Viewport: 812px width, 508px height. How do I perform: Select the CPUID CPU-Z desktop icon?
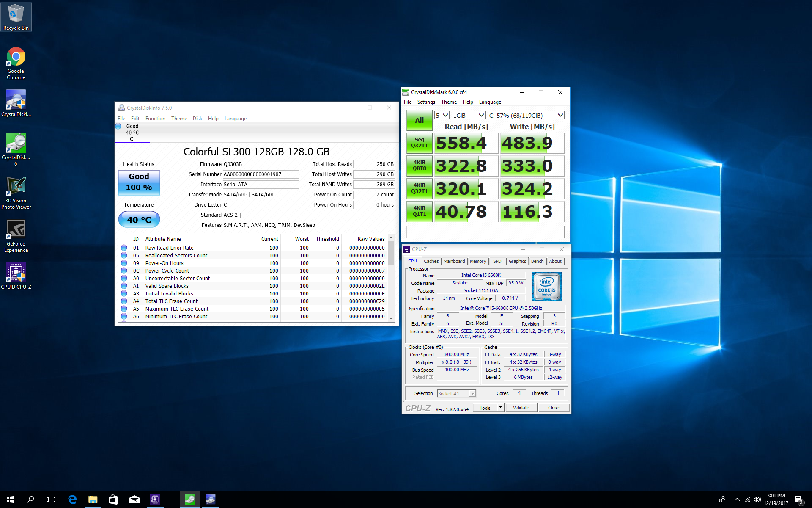coord(16,276)
